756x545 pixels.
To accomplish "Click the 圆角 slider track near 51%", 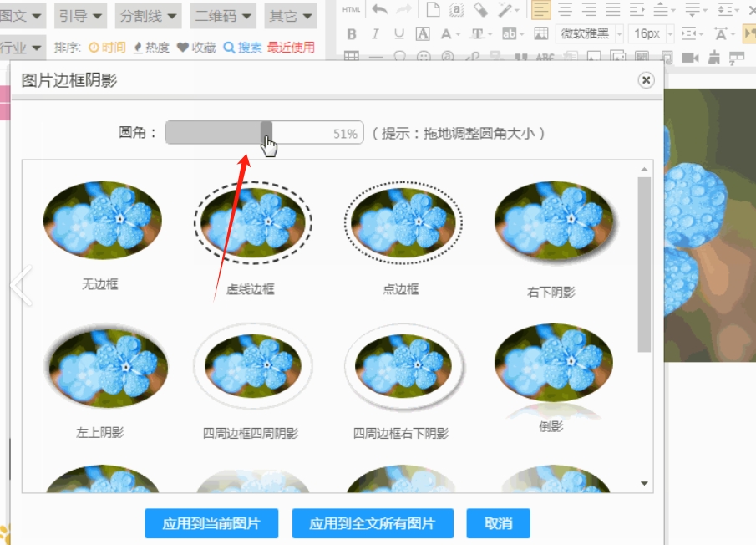I will (264, 132).
